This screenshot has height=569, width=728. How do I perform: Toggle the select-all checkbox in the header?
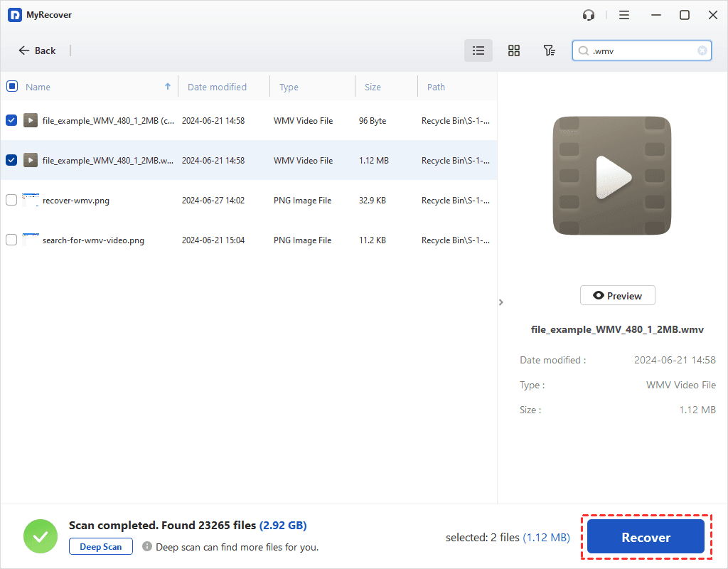(x=11, y=85)
